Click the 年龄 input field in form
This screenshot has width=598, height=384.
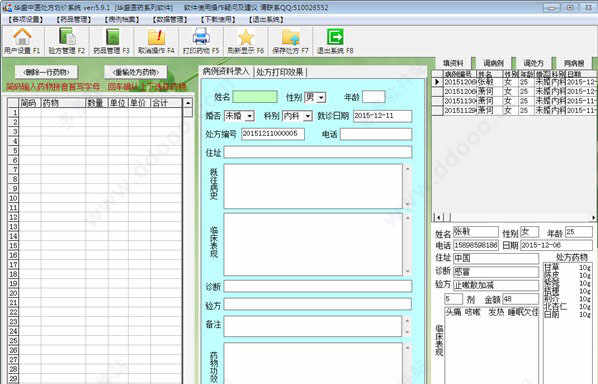coord(374,97)
